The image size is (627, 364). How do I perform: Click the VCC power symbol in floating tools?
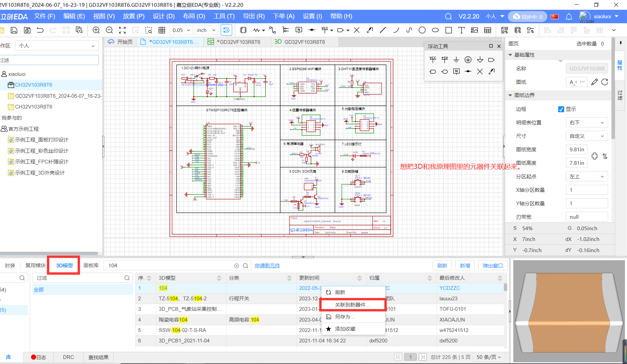(x=433, y=60)
